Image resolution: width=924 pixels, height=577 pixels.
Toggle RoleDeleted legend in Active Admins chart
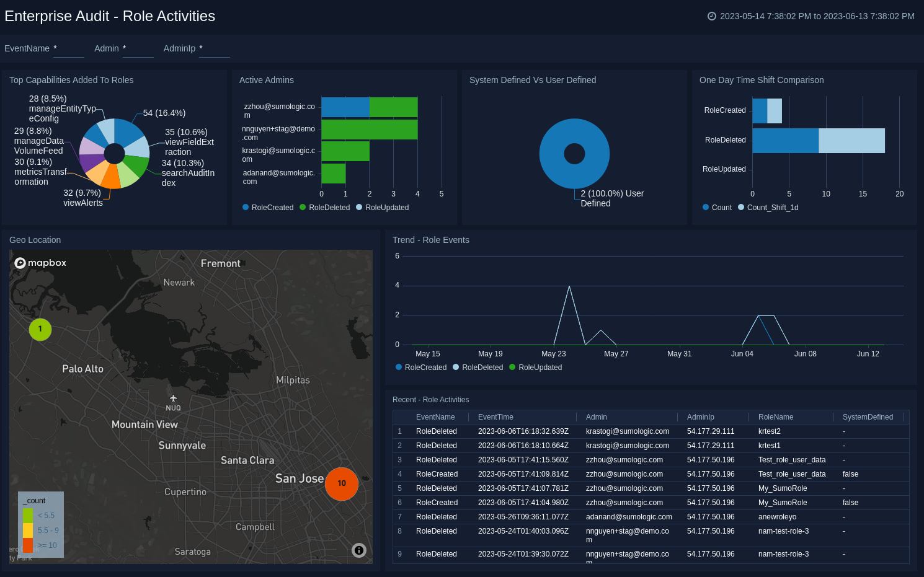click(324, 208)
